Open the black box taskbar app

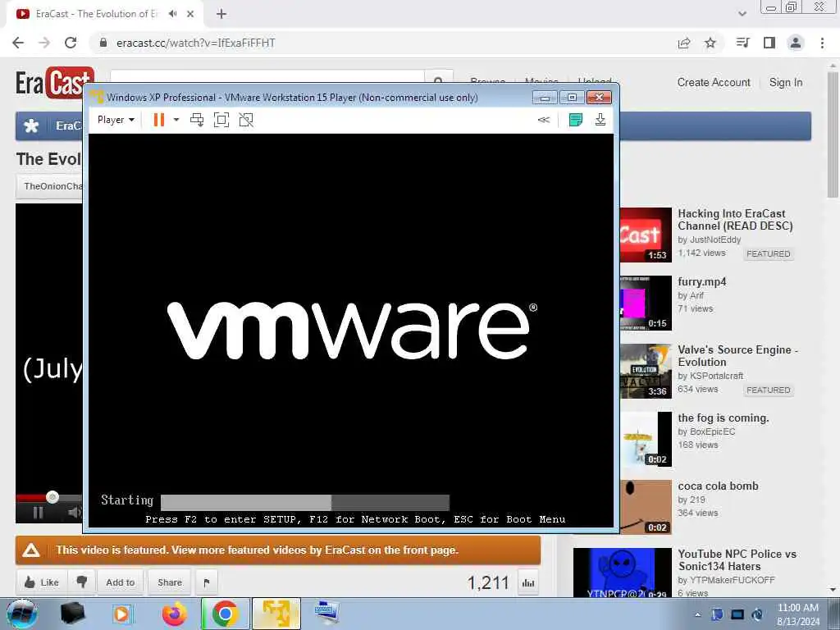click(73, 614)
